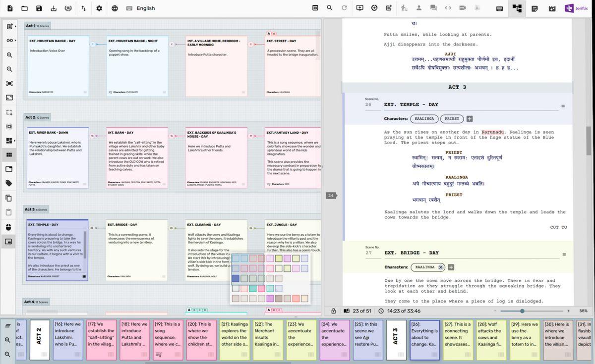Screen dimensions: 595x364
Task: Click the magnifier search icon in the top toolbar
Action: [330, 8]
